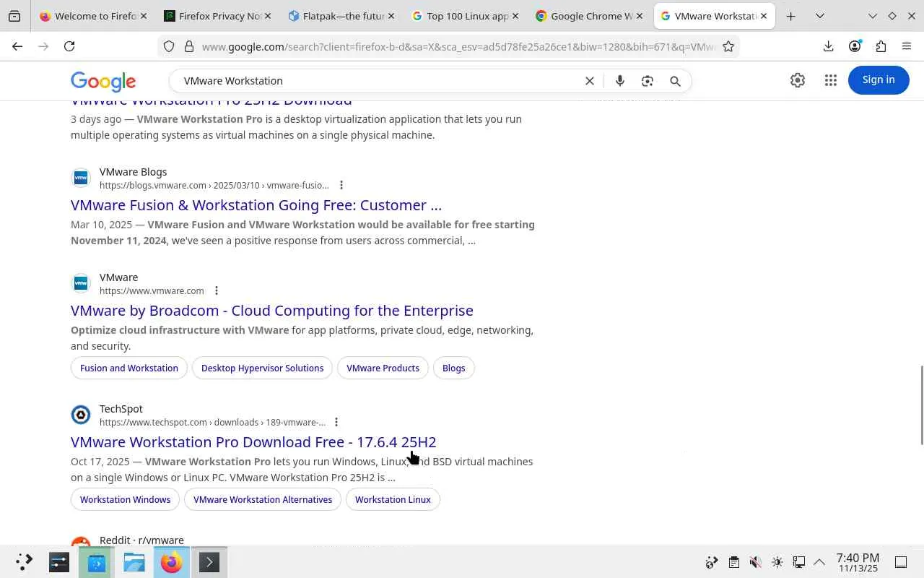Open options for the vmware.com result

tap(216, 290)
